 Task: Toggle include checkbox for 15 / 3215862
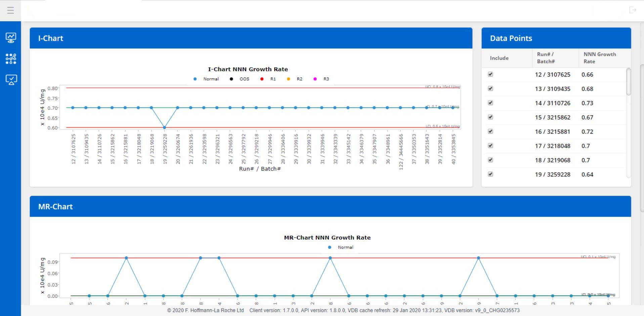coord(490,117)
